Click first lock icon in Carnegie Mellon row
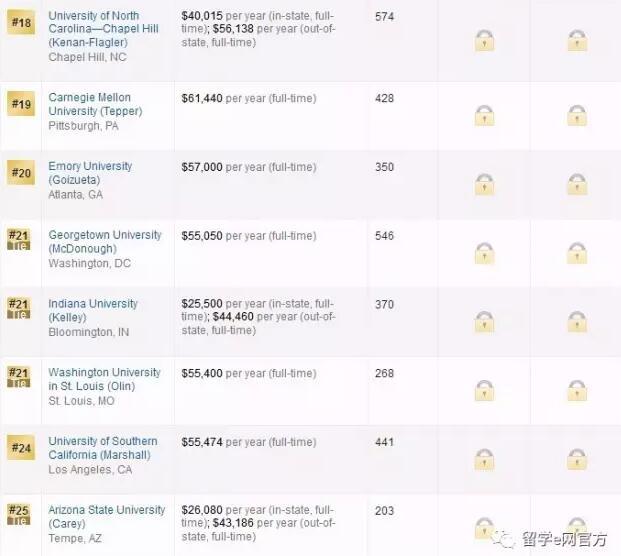The height and width of the screenshot is (556, 621). tap(484, 115)
